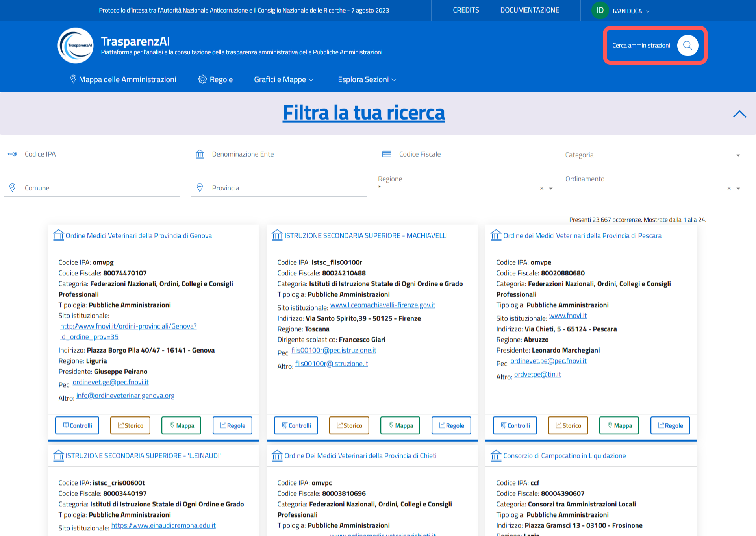Click into the Denominazione Ente field
The image size is (756, 536).
point(279,154)
